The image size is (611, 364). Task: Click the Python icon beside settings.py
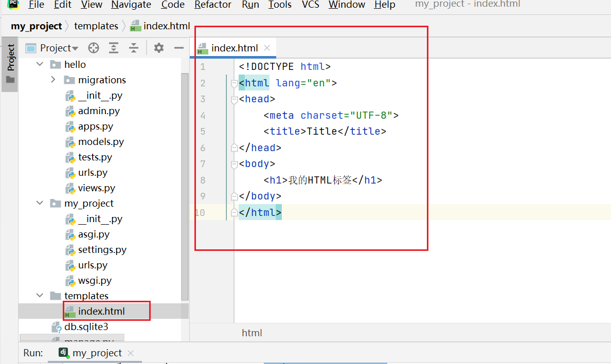pos(70,250)
